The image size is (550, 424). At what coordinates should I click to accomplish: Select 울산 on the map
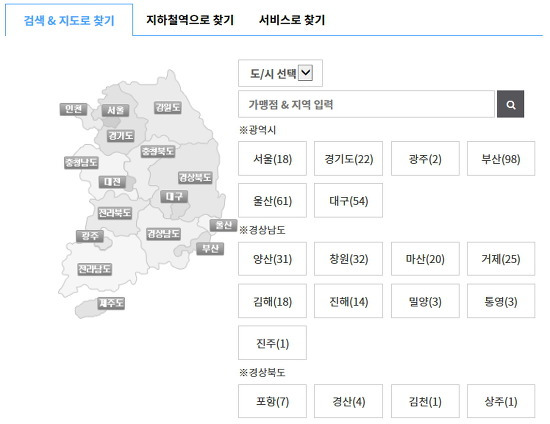[x=223, y=225]
